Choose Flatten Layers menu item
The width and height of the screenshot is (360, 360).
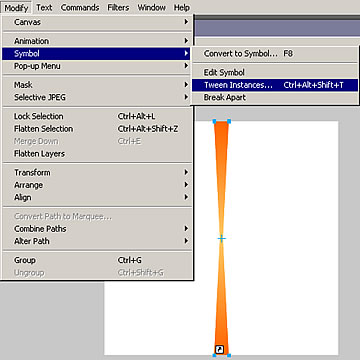[x=96, y=154]
